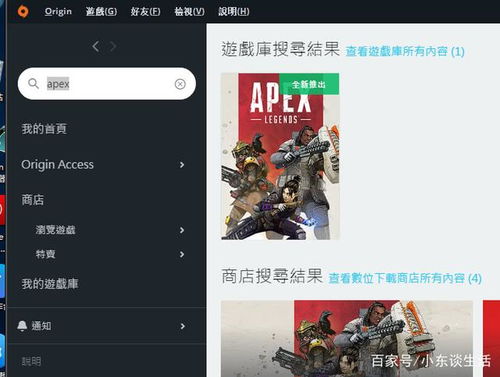Open the Origin Access section
Screen dimensions: 500x377
pyautogui.click(x=57, y=165)
